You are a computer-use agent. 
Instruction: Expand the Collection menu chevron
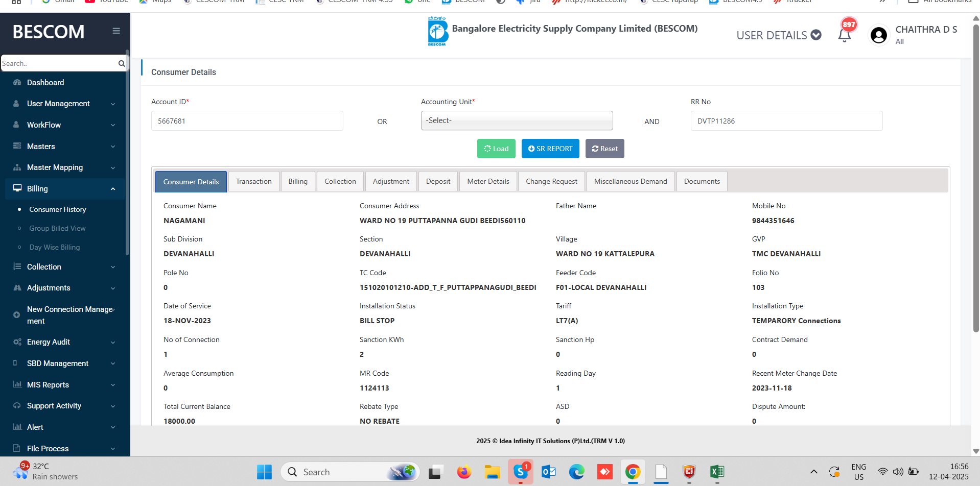(113, 267)
